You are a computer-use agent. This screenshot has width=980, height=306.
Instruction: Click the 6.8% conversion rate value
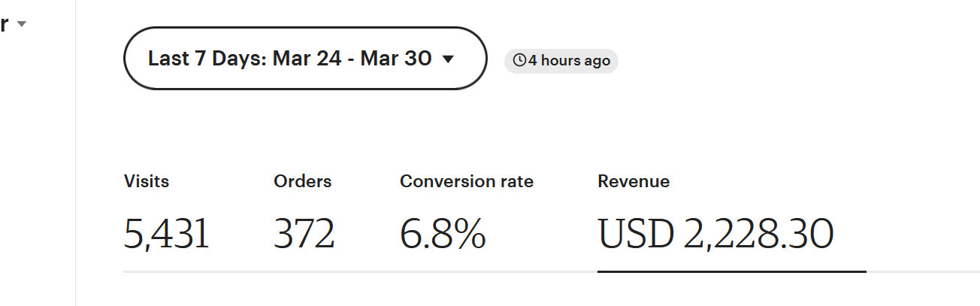[443, 235]
